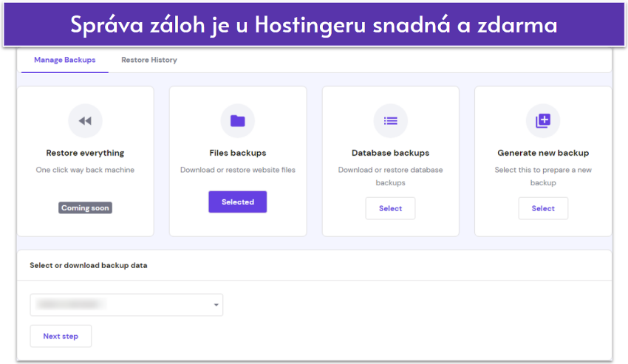Click the Next step button
Image resolution: width=628 pixels, height=364 pixels.
(61, 336)
